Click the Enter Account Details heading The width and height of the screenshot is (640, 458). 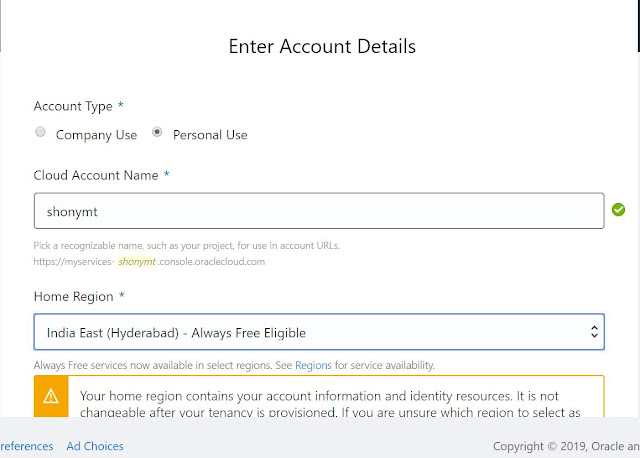[x=322, y=46]
